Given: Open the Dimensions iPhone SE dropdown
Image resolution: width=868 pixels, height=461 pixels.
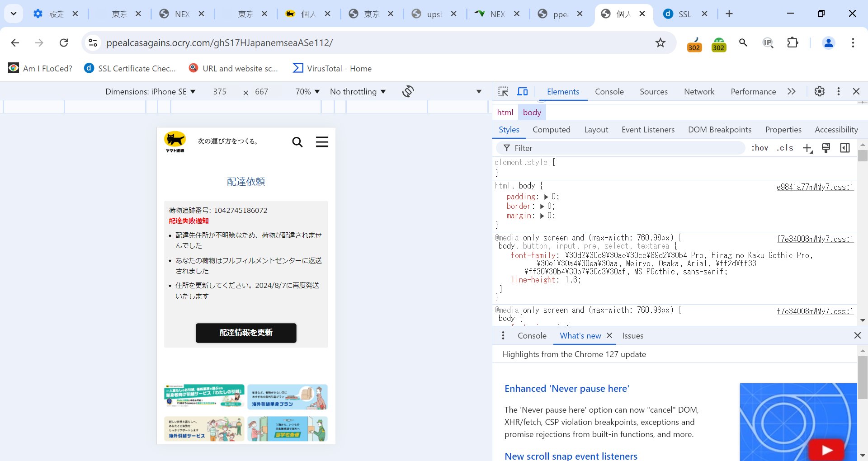Looking at the screenshot, I should (150, 92).
